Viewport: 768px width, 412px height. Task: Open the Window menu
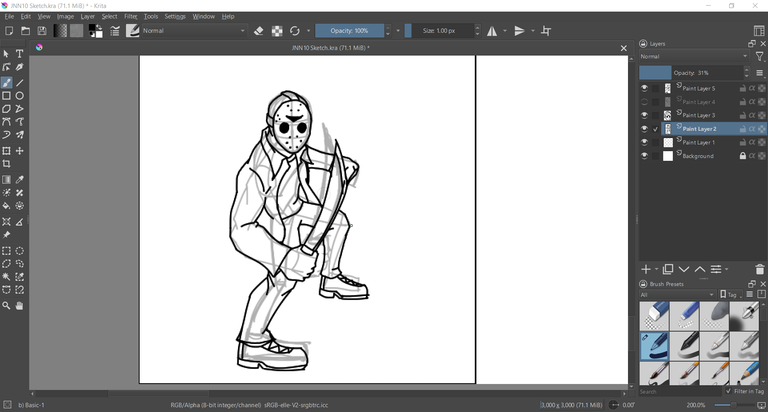coord(203,16)
